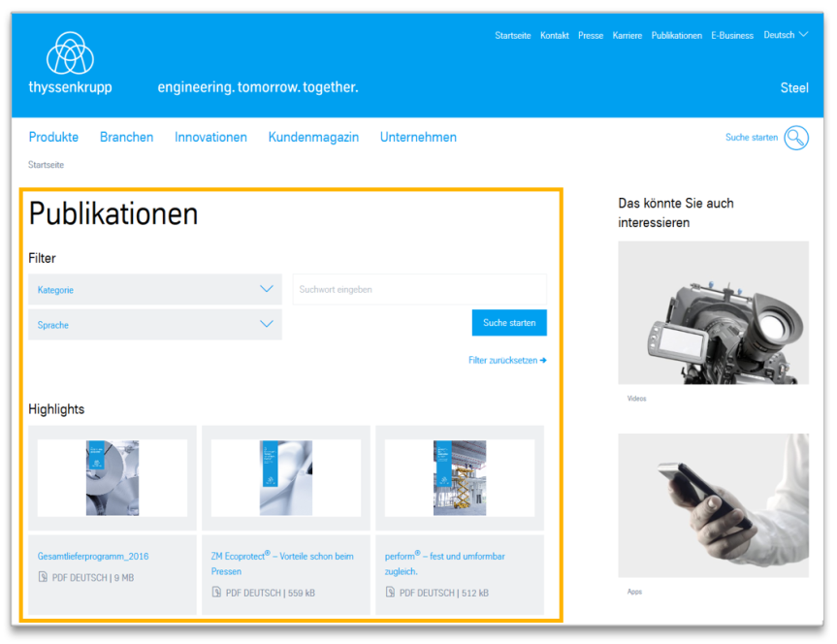Click the Steel label in header
Image resolution: width=837 pixels, height=644 pixels.
(x=794, y=88)
